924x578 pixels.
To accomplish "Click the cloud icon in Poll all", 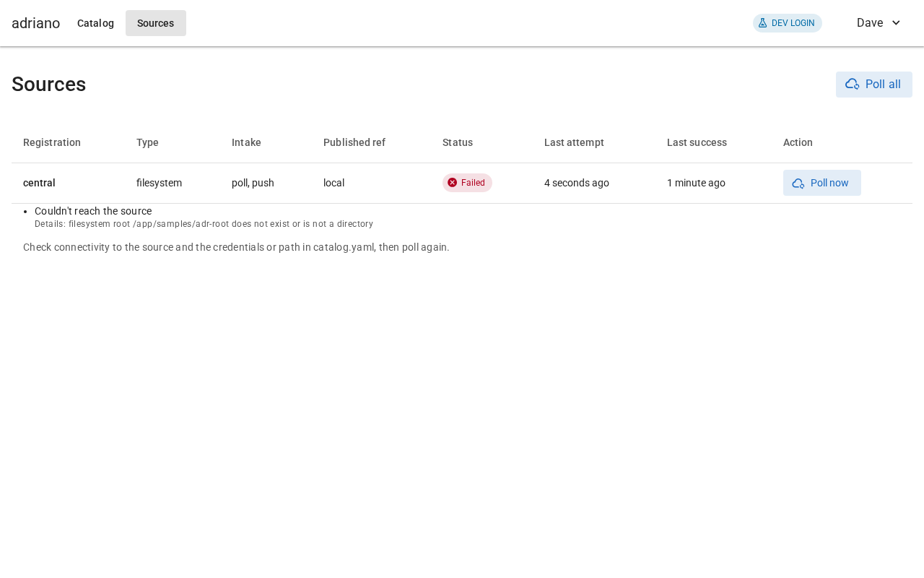I will point(853,85).
